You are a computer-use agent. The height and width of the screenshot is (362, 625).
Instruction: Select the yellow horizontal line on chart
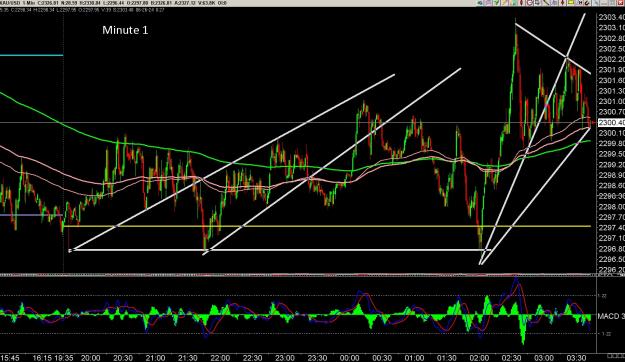point(327,226)
